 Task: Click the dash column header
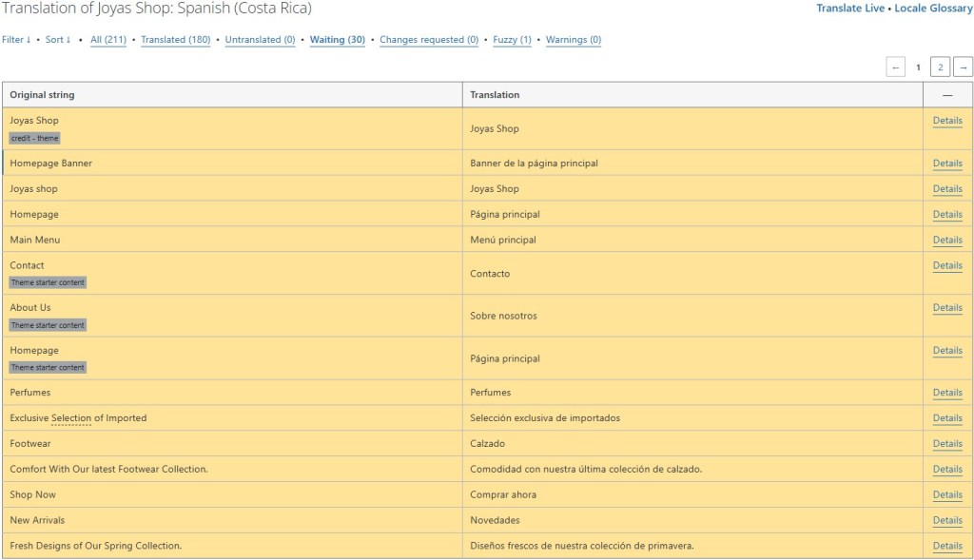[947, 95]
